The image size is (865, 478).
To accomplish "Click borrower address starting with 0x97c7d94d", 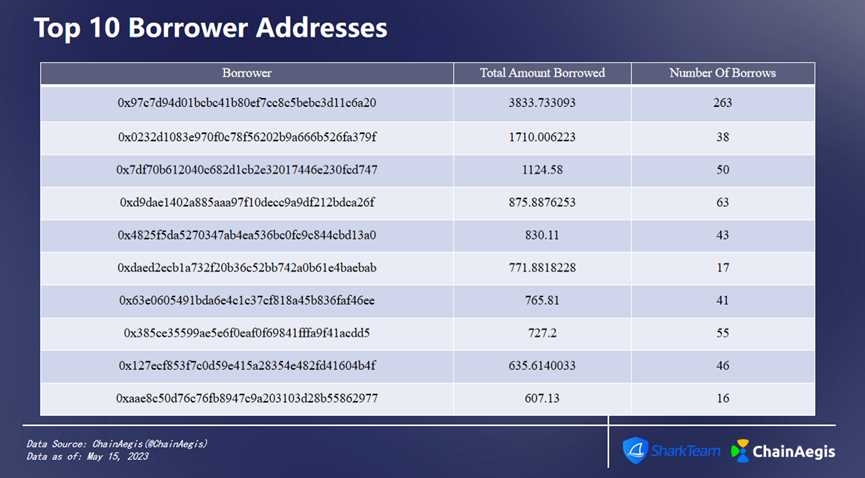I will pyautogui.click(x=246, y=103).
